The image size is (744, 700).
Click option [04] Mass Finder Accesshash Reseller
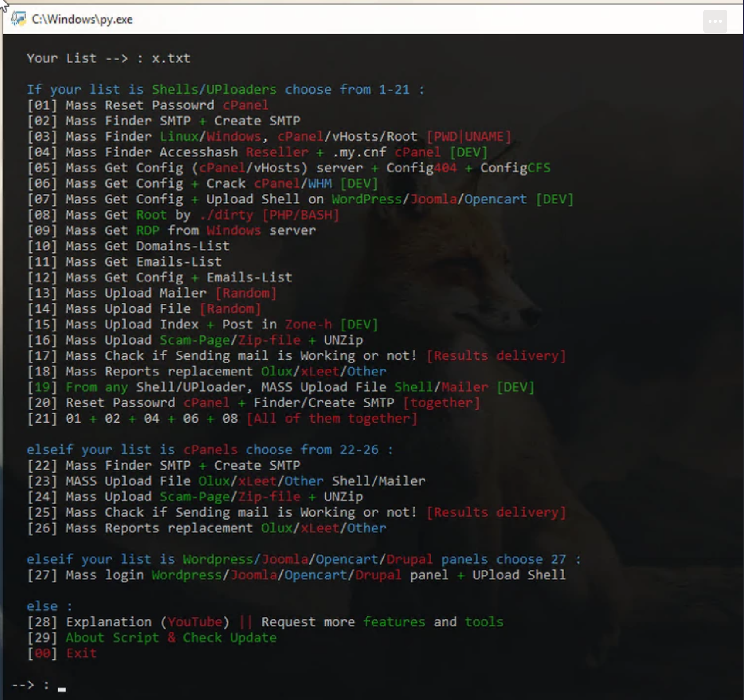pyautogui.click(x=257, y=152)
